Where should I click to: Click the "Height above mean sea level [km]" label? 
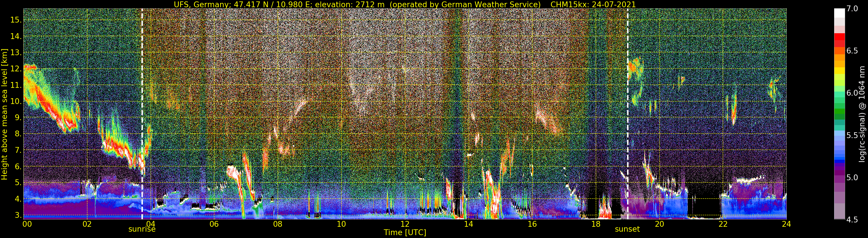4,114
